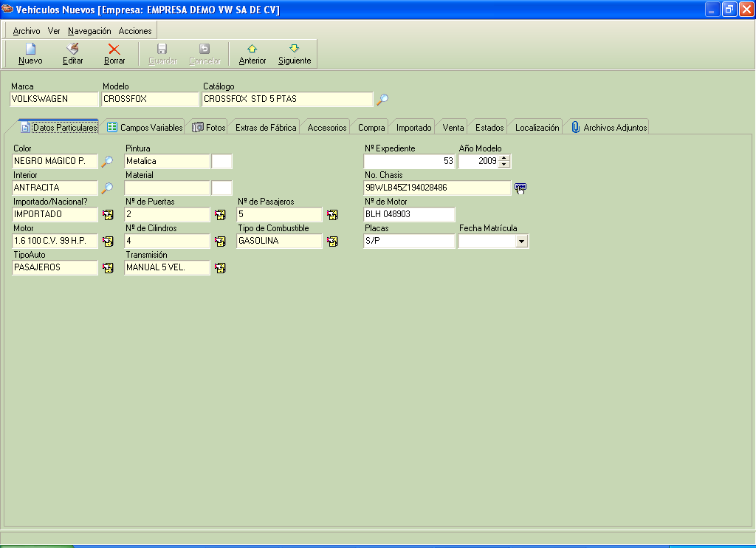756x548 pixels.
Task: Click the small box beside Material field
Action: (221, 188)
